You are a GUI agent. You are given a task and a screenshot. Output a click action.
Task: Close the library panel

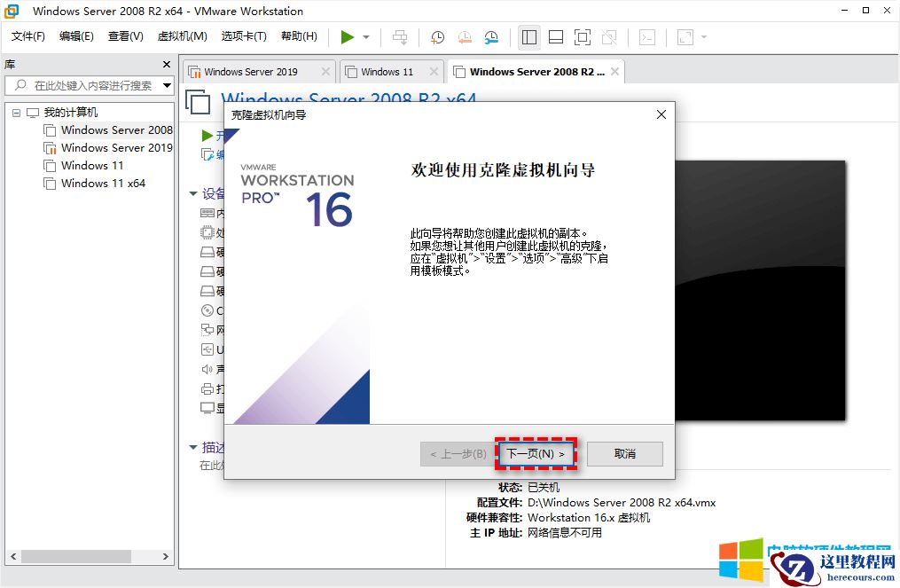pyautogui.click(x=167, y=65)
